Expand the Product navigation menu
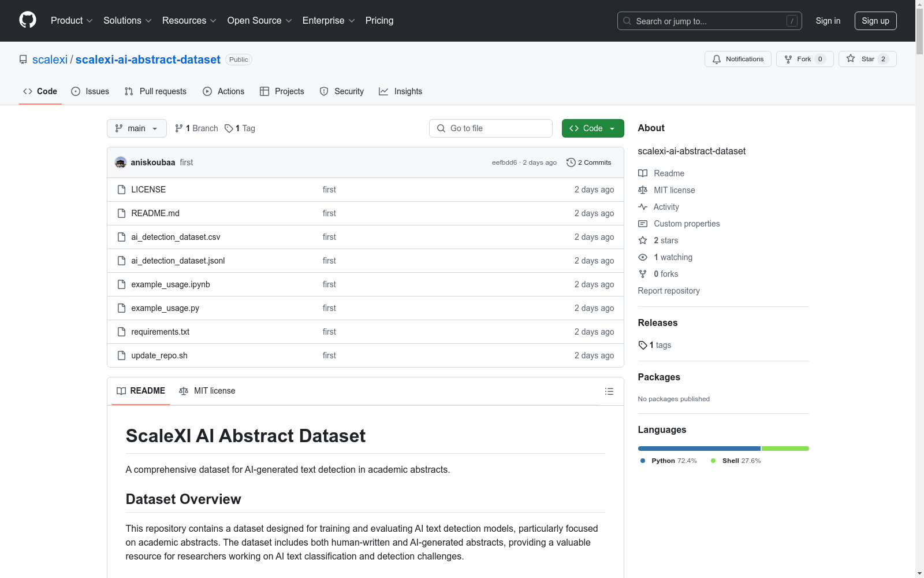Image resolution: width=924 pixels, height=578 pixels. point(71,20)
